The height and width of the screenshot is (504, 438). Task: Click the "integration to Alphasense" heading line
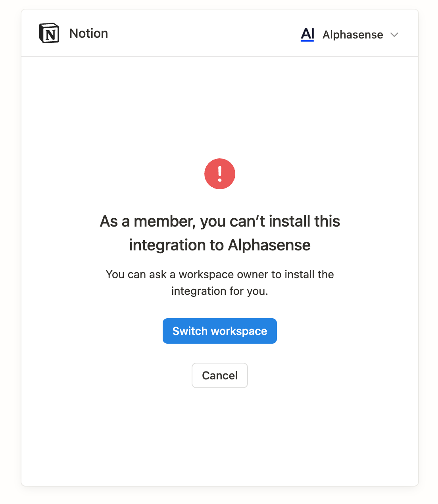220,245
